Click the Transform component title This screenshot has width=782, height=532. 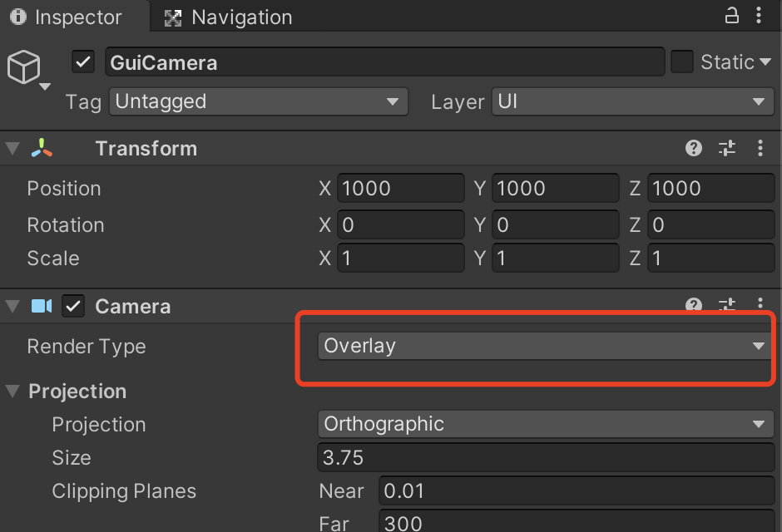click(x=146, y=149)
